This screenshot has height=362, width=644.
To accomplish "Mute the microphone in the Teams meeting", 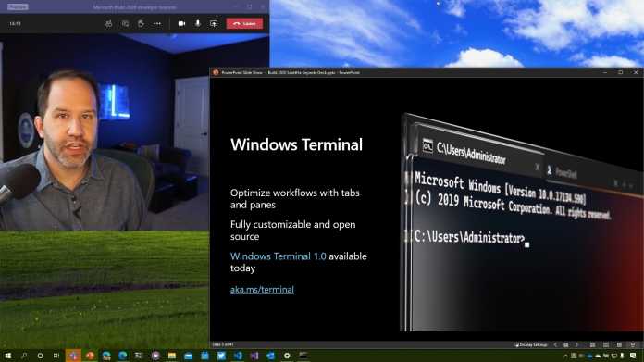I will tap(198, 24).
